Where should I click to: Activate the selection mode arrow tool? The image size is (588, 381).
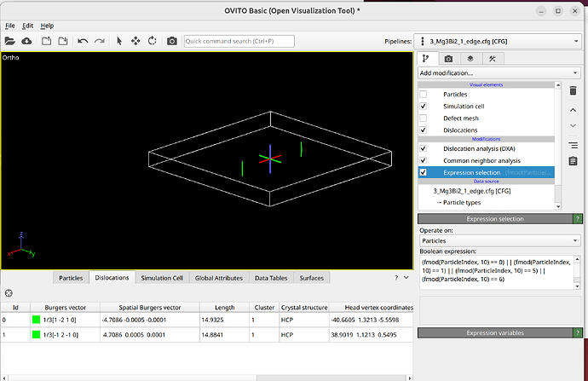119,41
